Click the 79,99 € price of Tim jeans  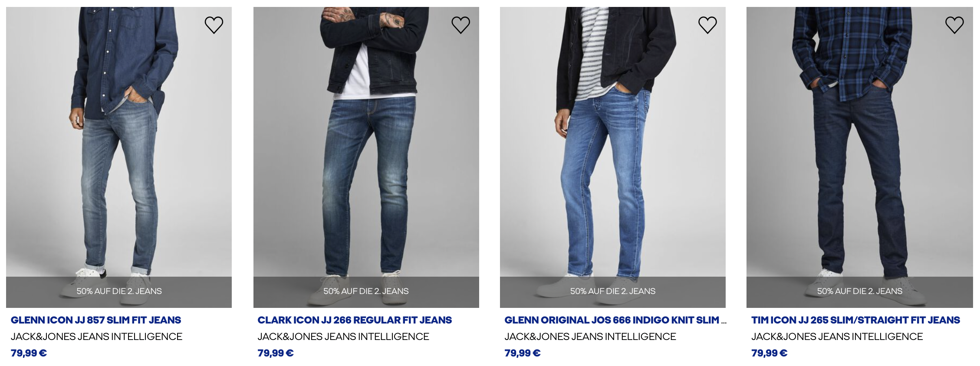[x=769, y=353]
